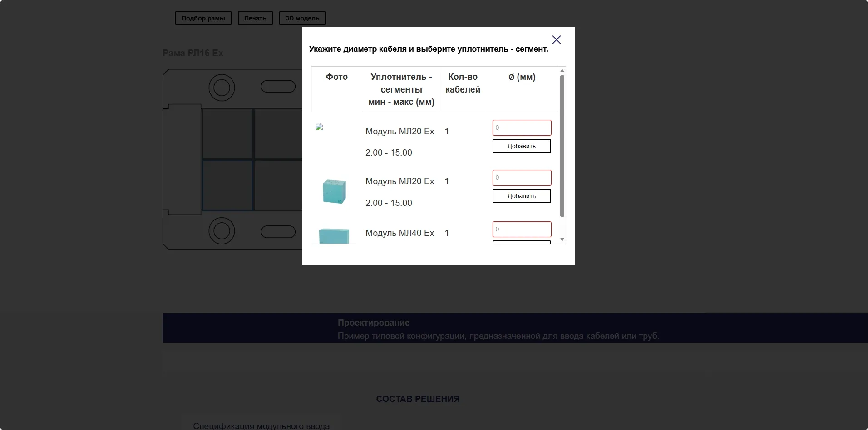Select Модуль МЛ20 Ех name beside the broken photo

tap(400, 132)
